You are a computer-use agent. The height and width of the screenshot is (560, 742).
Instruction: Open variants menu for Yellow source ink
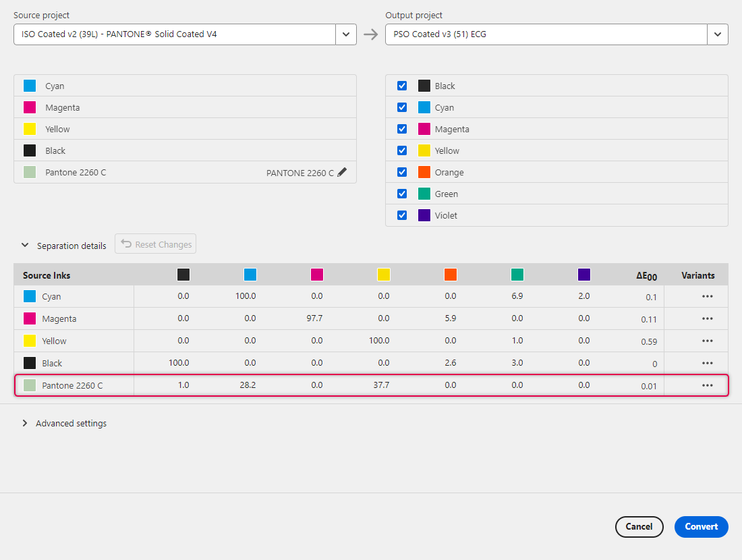click(x=707, y=341)
